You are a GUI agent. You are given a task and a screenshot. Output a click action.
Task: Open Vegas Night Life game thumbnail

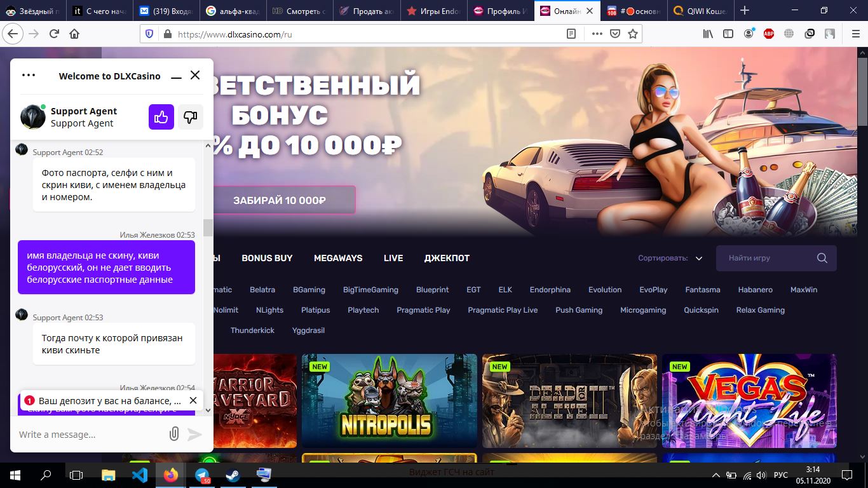click(749, 401)
